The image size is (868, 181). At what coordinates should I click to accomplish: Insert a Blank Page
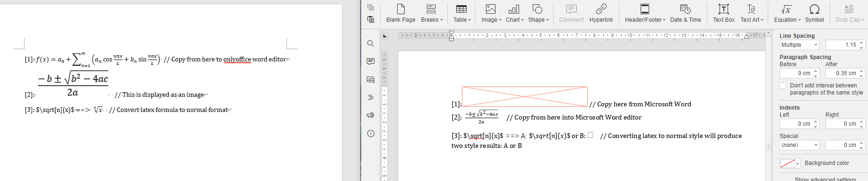pos(400,13)
